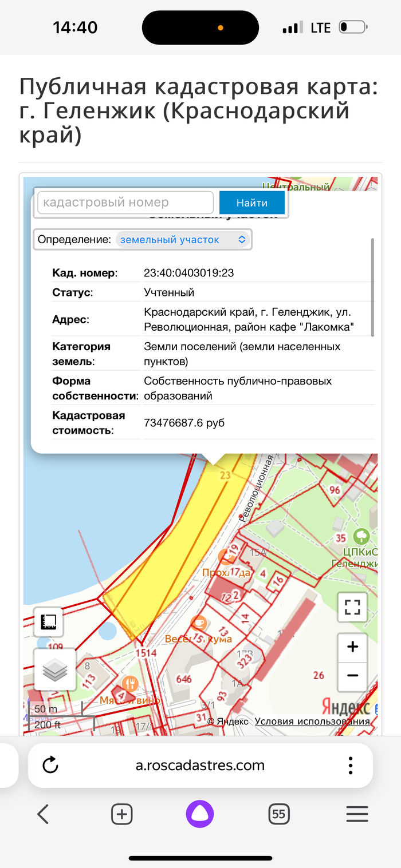
Task: Select parcel 1514 on the map
Action: 146,653
